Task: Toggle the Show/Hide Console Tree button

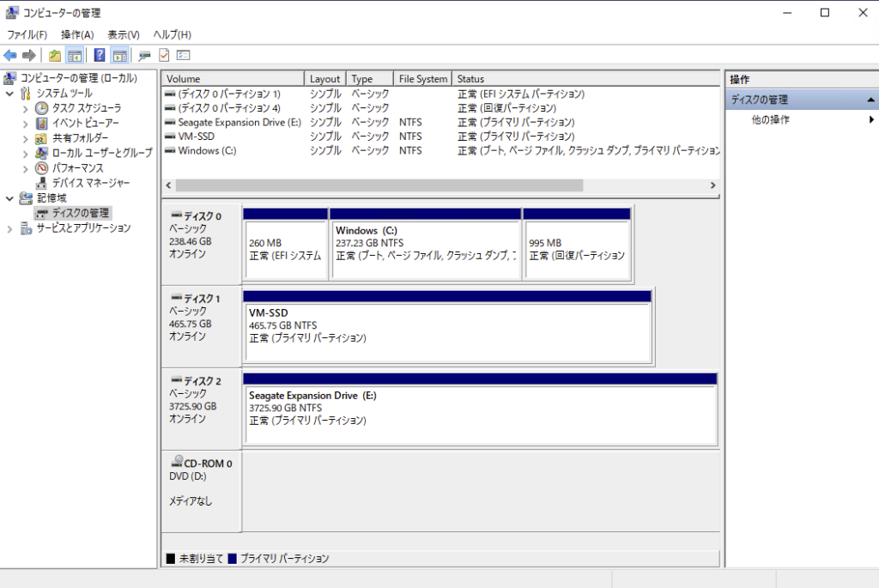Action: [75, 56]
